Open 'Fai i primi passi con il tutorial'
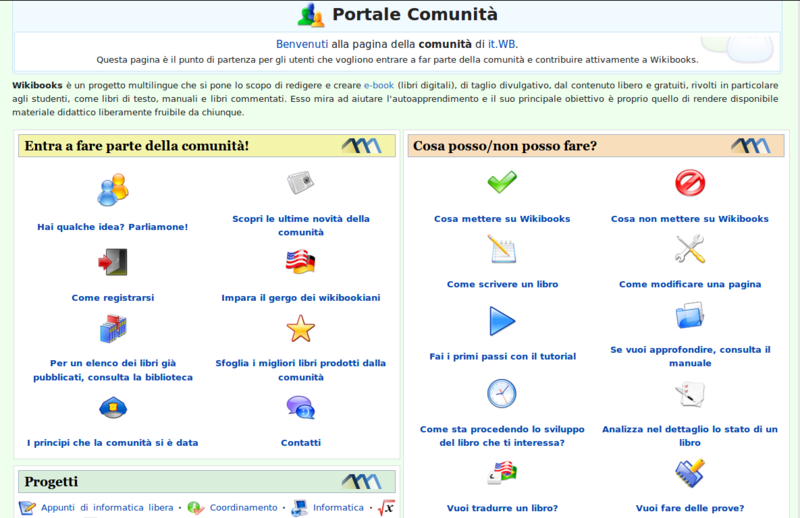 click(503, 356)
